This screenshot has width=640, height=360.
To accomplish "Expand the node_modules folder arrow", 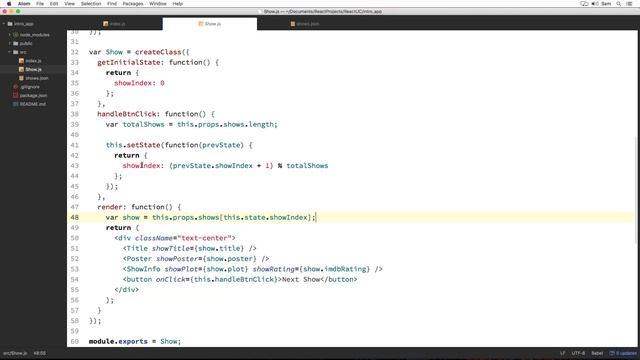I will coord(10,35).
